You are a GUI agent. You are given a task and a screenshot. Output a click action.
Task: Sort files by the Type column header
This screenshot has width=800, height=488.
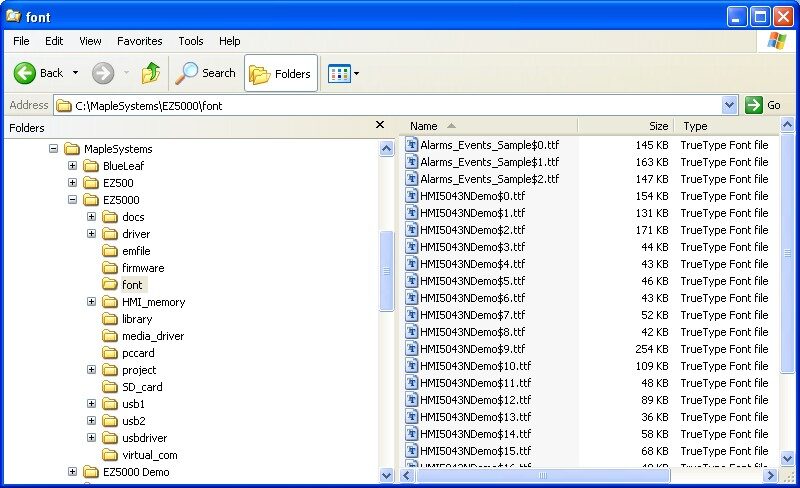[x=727, y=126]
